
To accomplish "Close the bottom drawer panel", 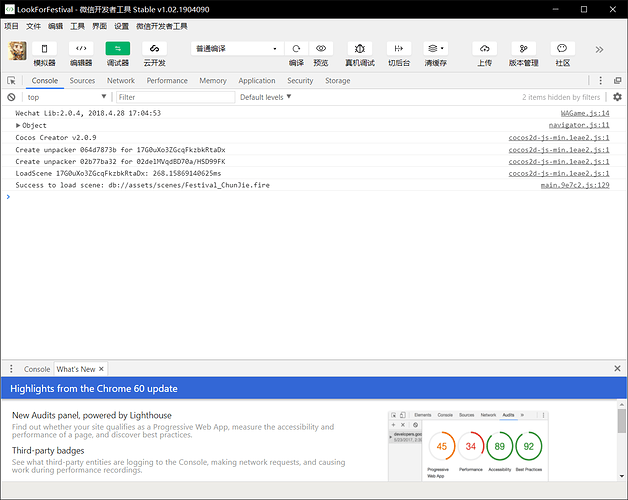I will tap(617, 369).
